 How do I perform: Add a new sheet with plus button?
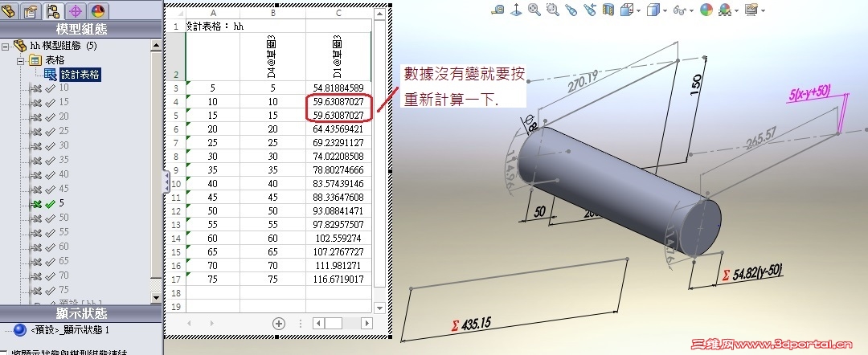279,324
